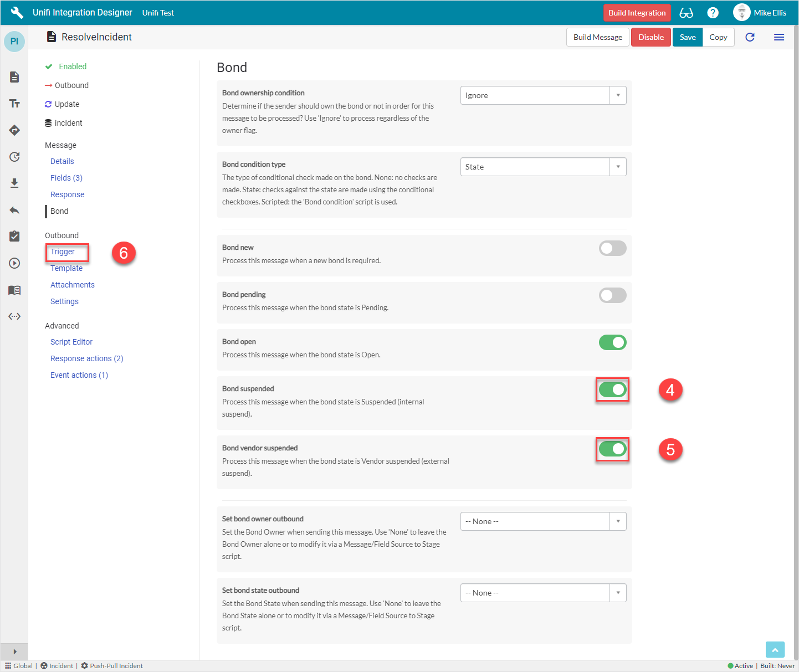Click the Build Integration button
This screenshot has width=799, height=672.
coord(637,13)
